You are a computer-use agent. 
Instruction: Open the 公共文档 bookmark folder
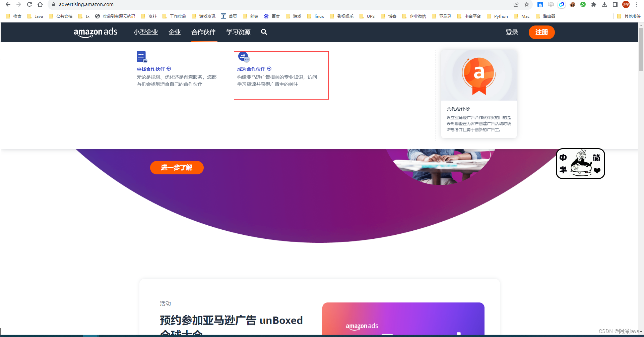[x=61, y=16]
